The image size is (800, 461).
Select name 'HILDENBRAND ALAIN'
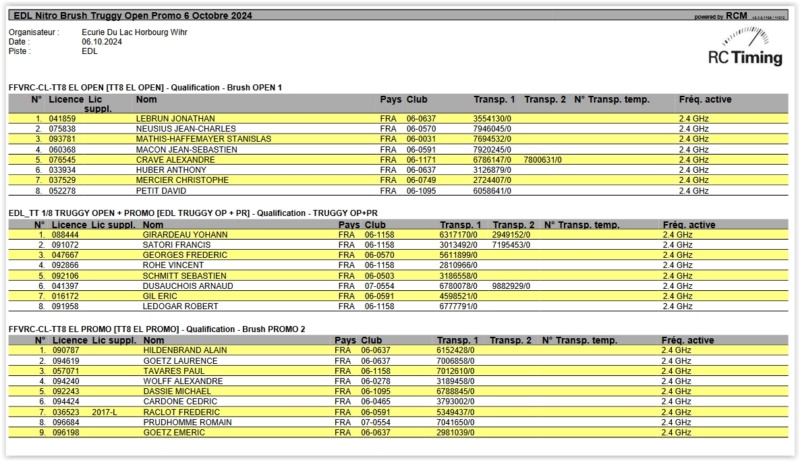pyautogui.click(x=185, y=351)
